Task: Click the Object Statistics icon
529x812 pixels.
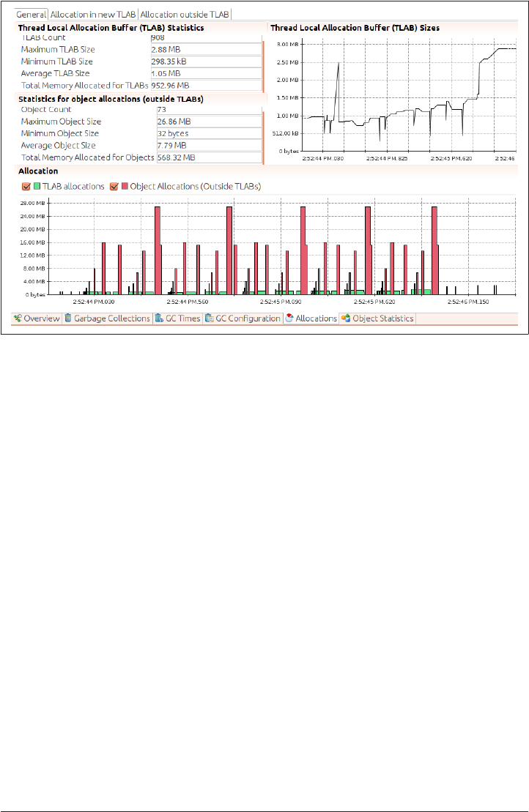Action: click(346, 318)
